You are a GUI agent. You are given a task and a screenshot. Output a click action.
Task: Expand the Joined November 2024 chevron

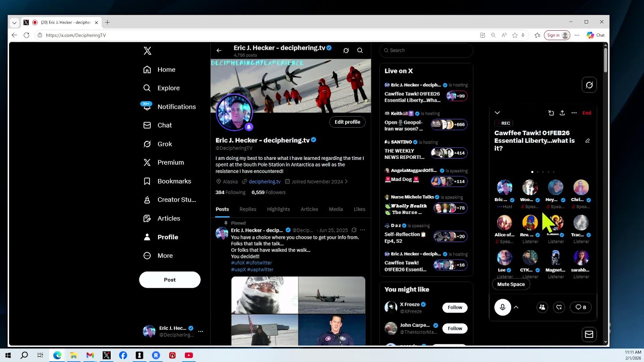click(346, 182)
